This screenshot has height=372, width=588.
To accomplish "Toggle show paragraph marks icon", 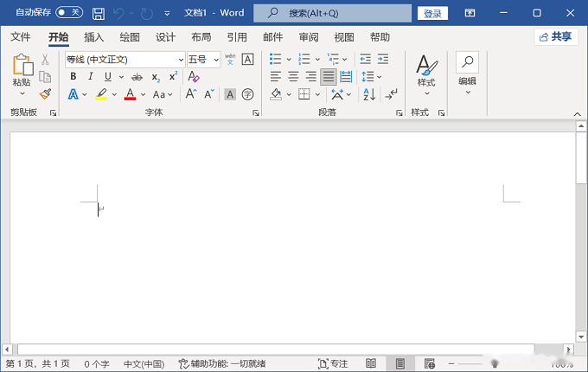I will 391,94.
